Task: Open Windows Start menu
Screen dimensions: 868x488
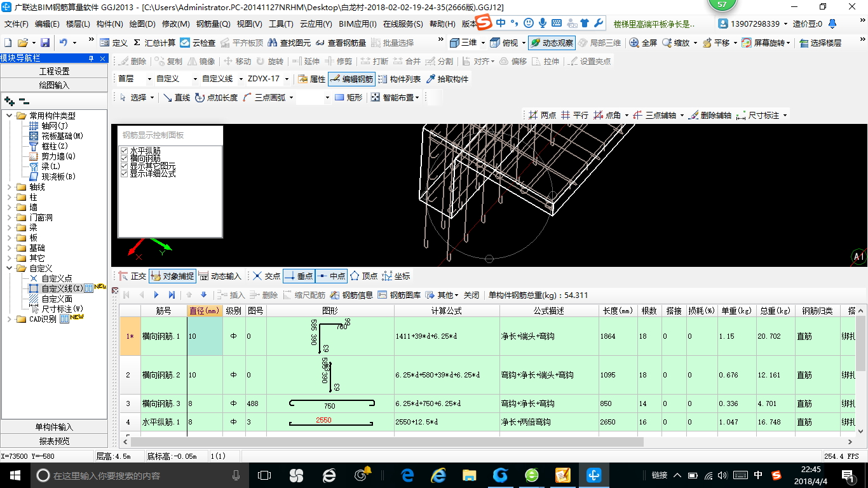Action: (x=15, y=475)
